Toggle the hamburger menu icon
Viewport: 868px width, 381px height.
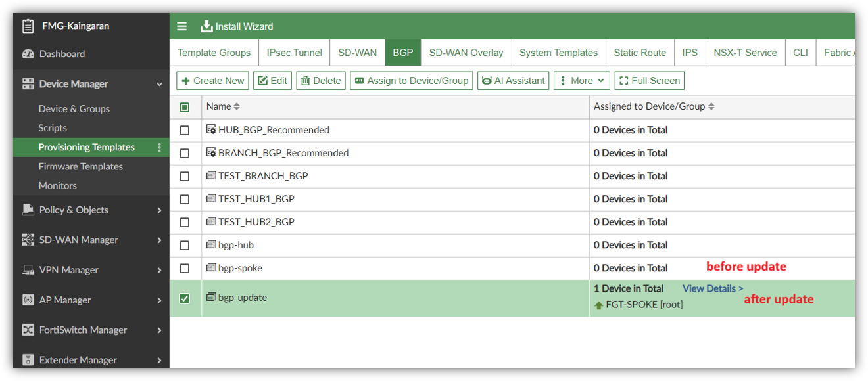coord(182,26)
